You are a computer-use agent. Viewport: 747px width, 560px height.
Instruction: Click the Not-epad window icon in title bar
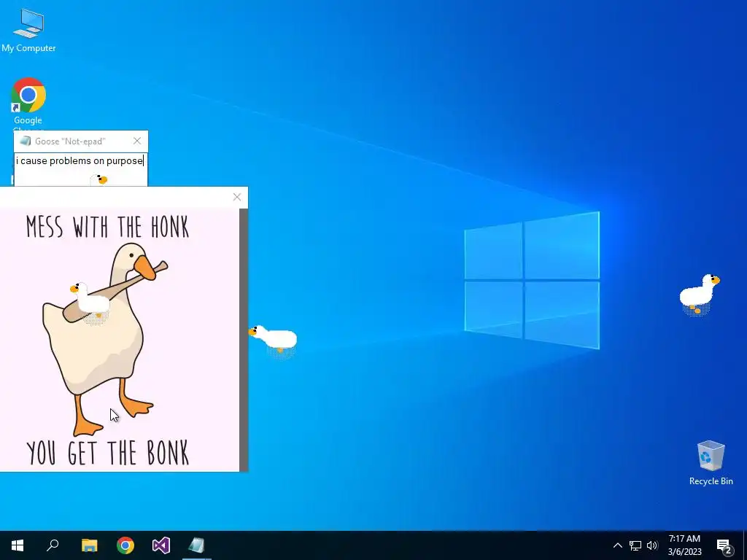click(x=26, y=141)
